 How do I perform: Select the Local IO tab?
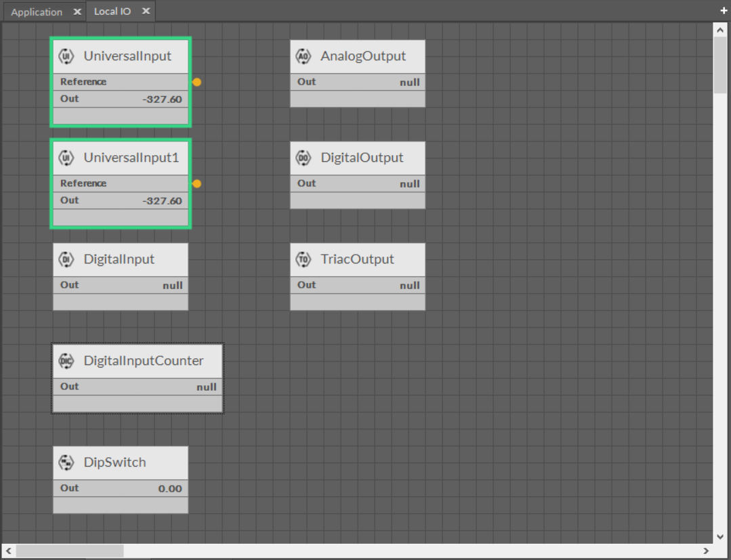(x=112, y=12)
